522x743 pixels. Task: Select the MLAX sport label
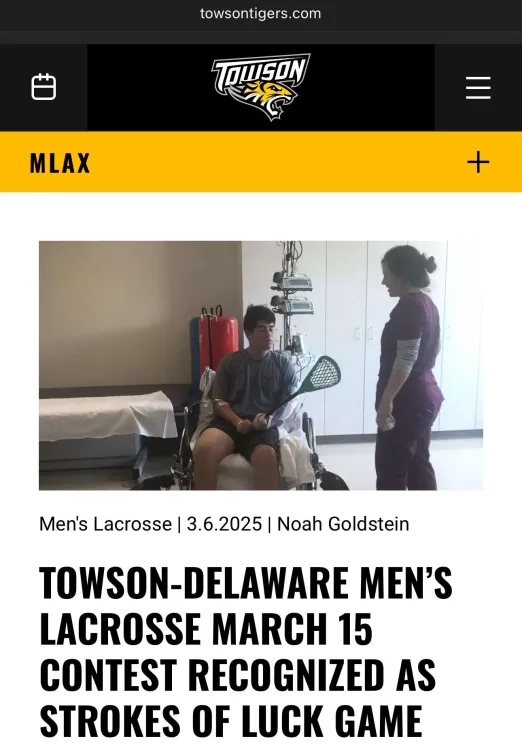(x=60, y=163)
